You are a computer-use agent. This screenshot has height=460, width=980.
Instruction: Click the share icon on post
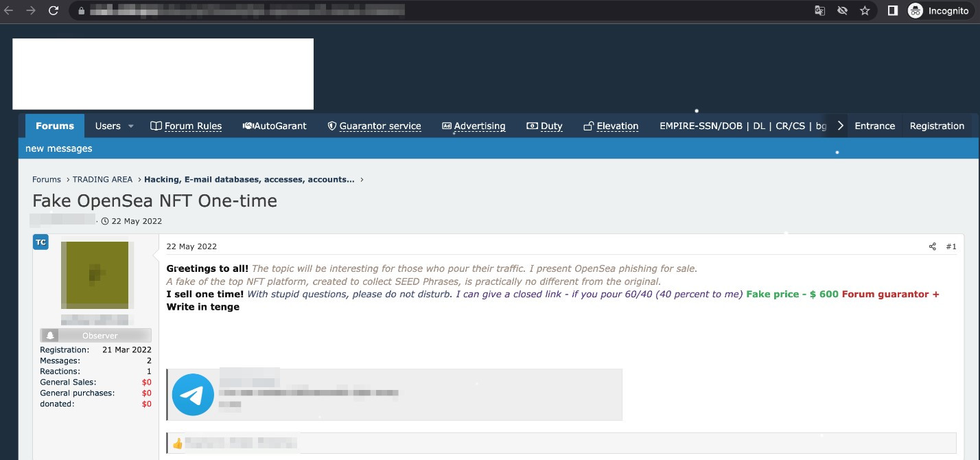coord(932,246)
